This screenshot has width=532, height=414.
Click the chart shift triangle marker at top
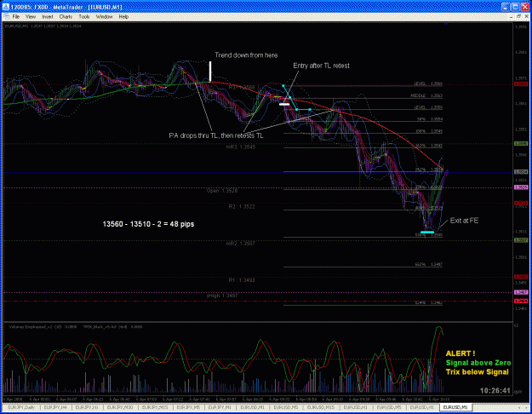[446, 24]
